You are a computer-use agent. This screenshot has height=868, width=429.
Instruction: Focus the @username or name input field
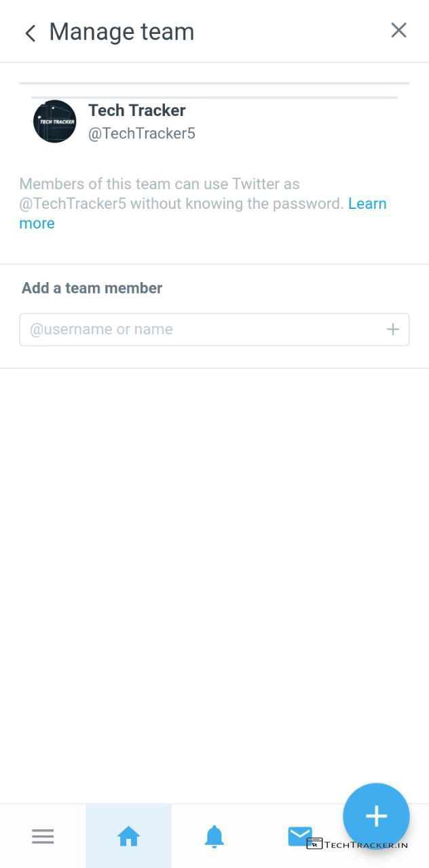[204, 330]
